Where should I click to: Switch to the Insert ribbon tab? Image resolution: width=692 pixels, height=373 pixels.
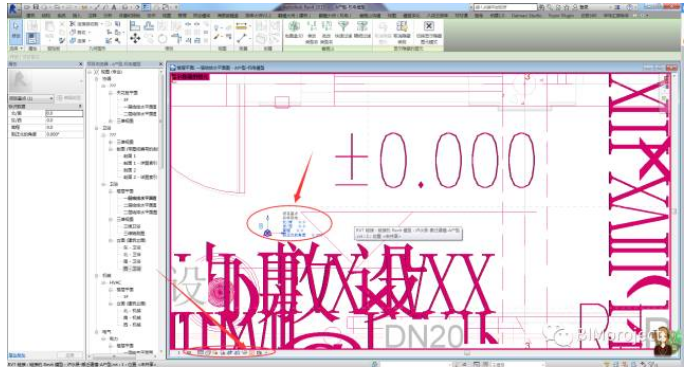click(76, 15)
